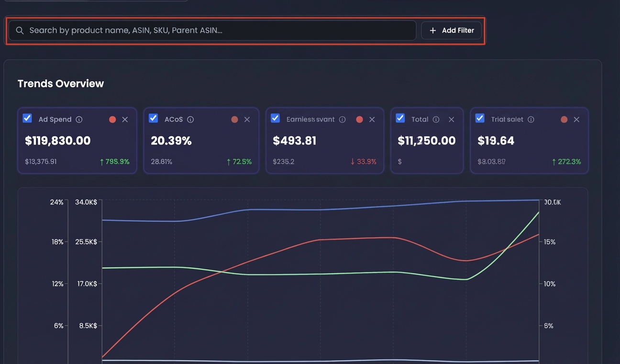Focus the product name search field
620x364 pixels.
click(x=212, y=31)
